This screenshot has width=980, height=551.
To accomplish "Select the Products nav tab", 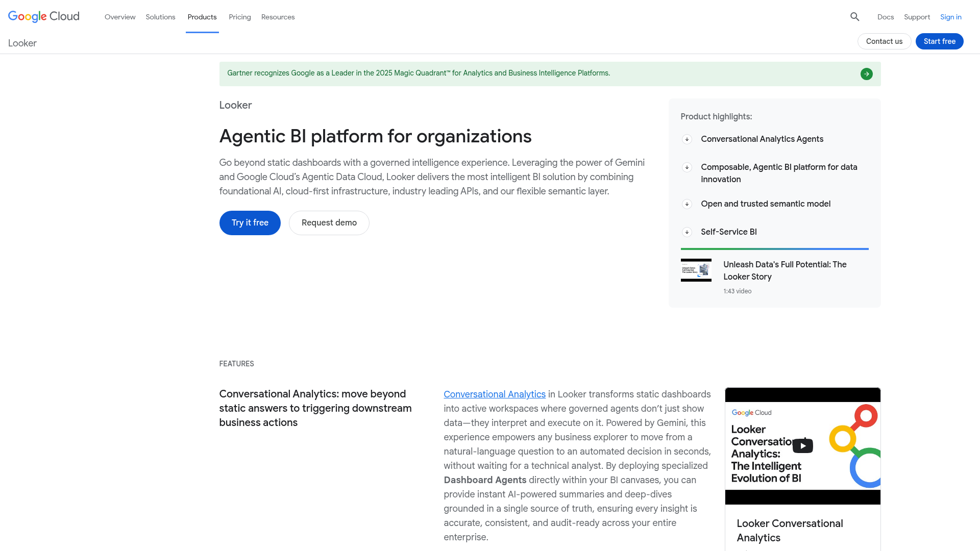I will 202,17.
